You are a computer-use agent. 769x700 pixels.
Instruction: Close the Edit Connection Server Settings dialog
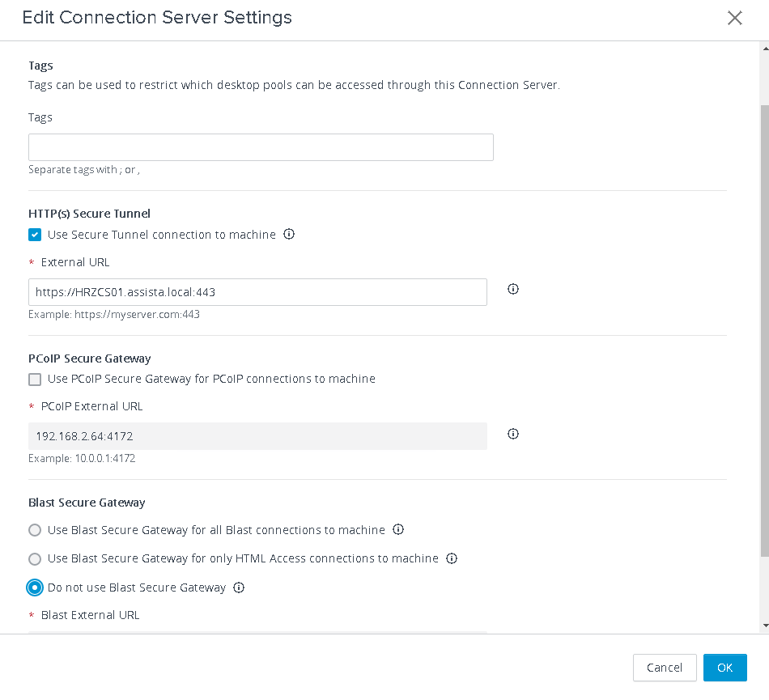coord(735,18)
